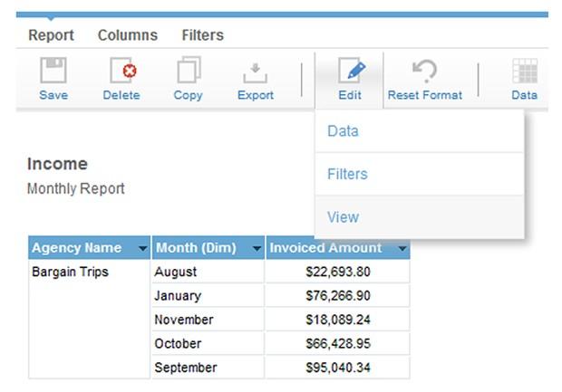562x392 pixels.
Task: Click the Income report title
Action: [57, 164]
